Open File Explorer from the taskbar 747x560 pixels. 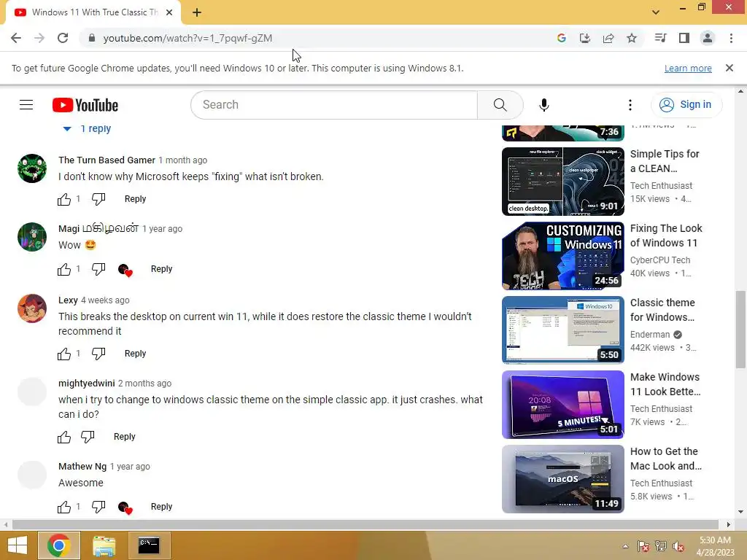coord(104,545)
